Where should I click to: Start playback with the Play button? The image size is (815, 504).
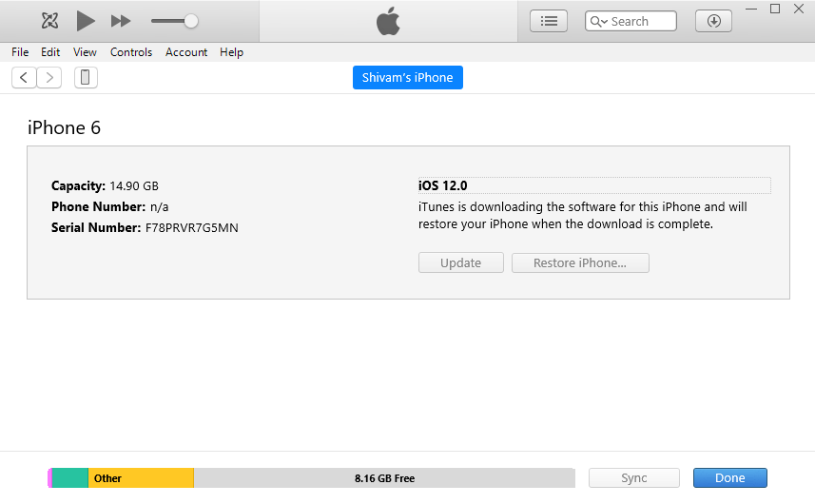(86, 21)
